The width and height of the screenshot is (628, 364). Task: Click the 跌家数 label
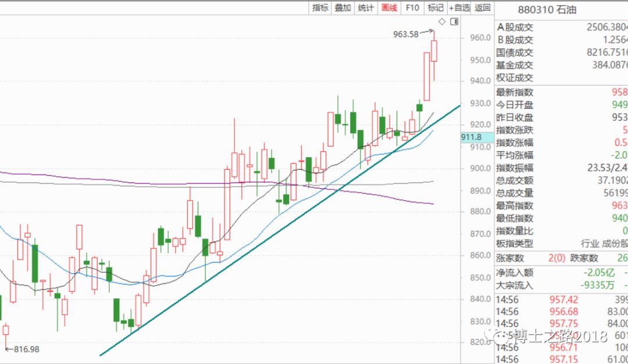[584, 258]
